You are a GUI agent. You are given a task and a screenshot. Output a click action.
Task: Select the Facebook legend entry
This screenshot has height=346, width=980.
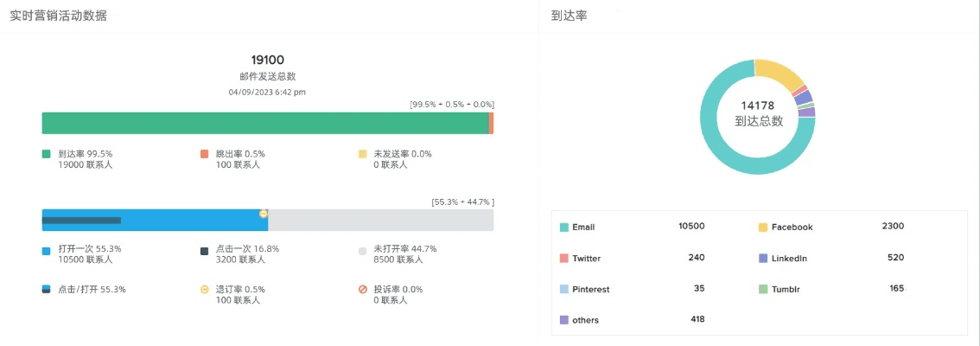pyautogui.click(x=791, y=227)
